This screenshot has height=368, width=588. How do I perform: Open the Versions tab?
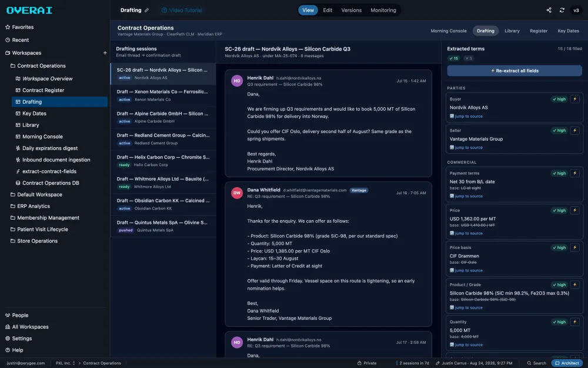pos(352,10)
